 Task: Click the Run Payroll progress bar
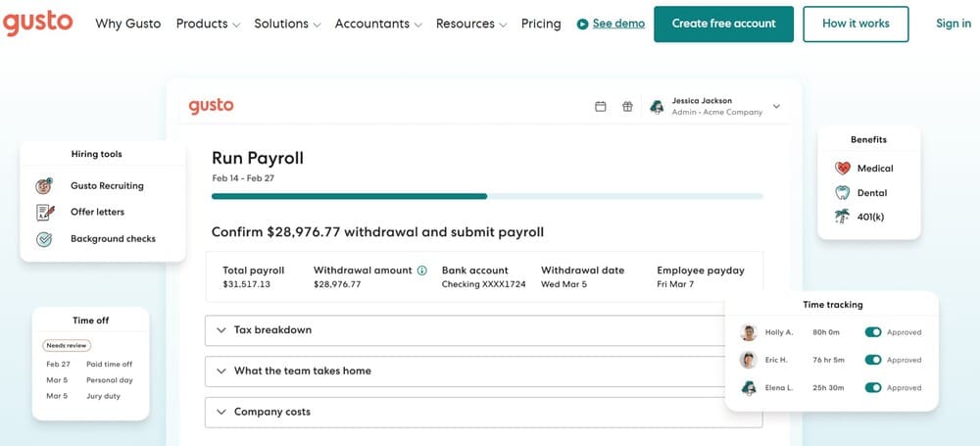pyautogui.click(x=487, y=196)
